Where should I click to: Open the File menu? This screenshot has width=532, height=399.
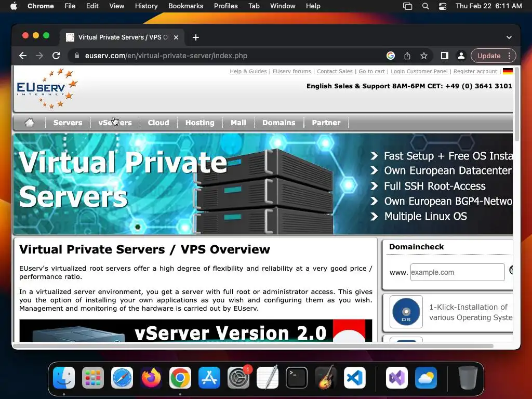pyautogui.click(x=70, y=6)
